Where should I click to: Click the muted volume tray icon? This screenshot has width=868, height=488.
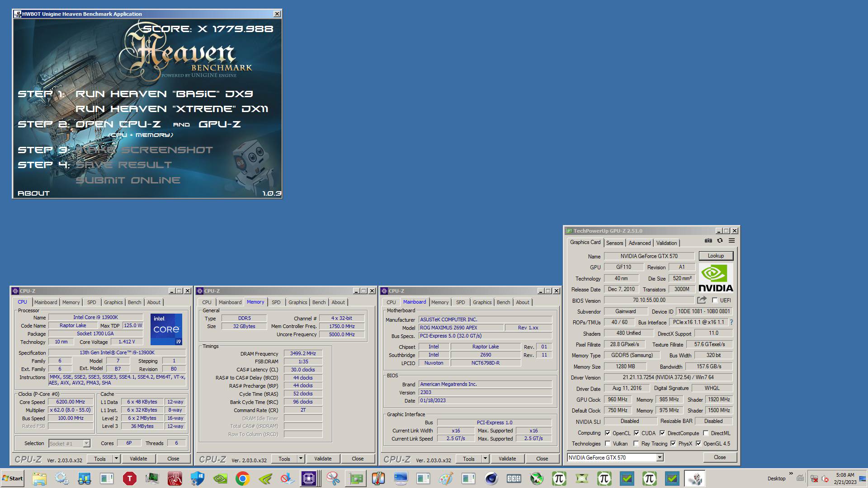[x=825, y=479]
